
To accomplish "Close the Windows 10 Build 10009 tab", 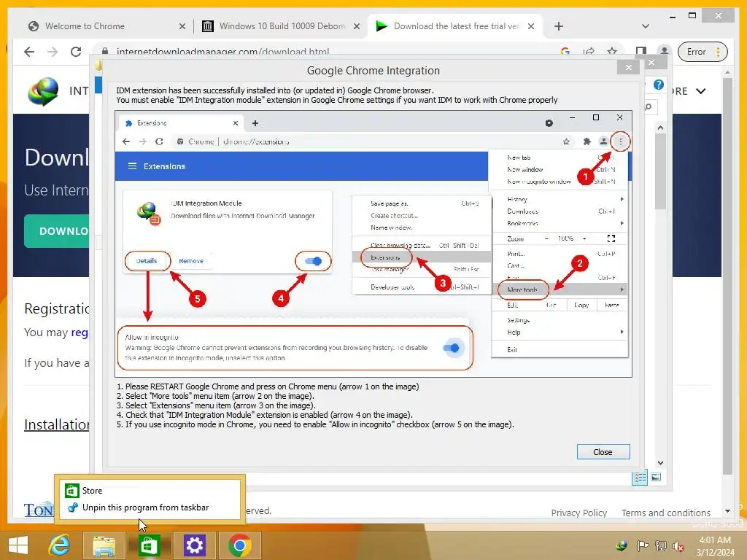I will click(356, 27).
